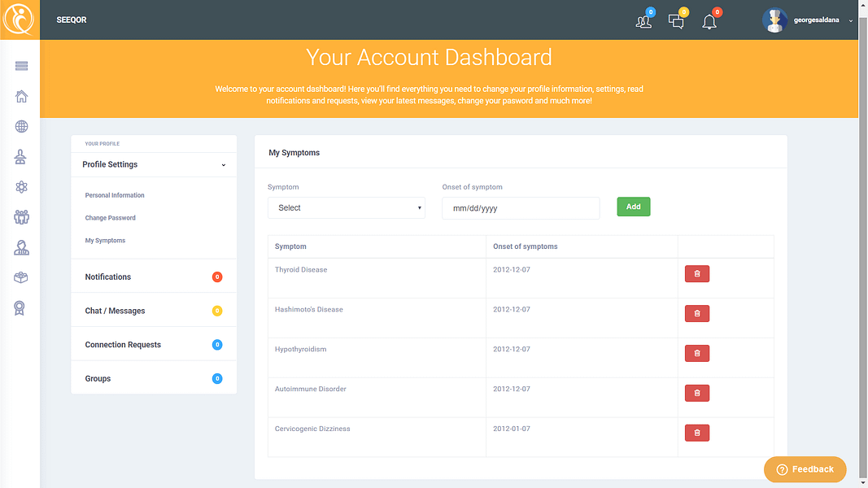Open the people group icon in sidebar

tap(22, 217)
